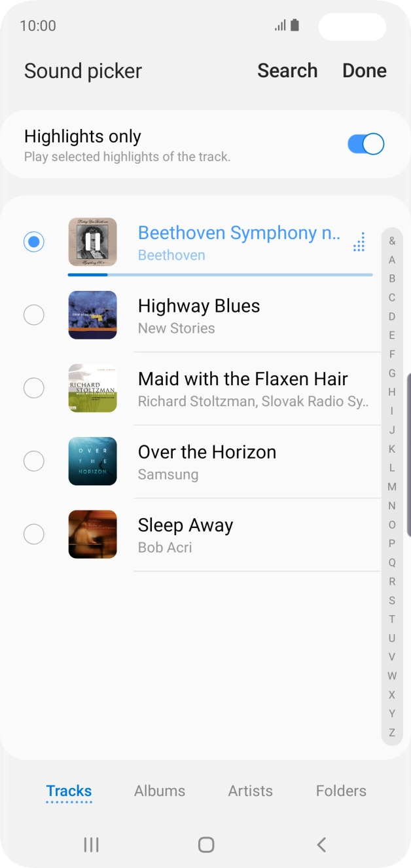Tap Over the Horizon album cover
Image resolution: width=411 pixels, height=868 pixels.
point(92,461)
